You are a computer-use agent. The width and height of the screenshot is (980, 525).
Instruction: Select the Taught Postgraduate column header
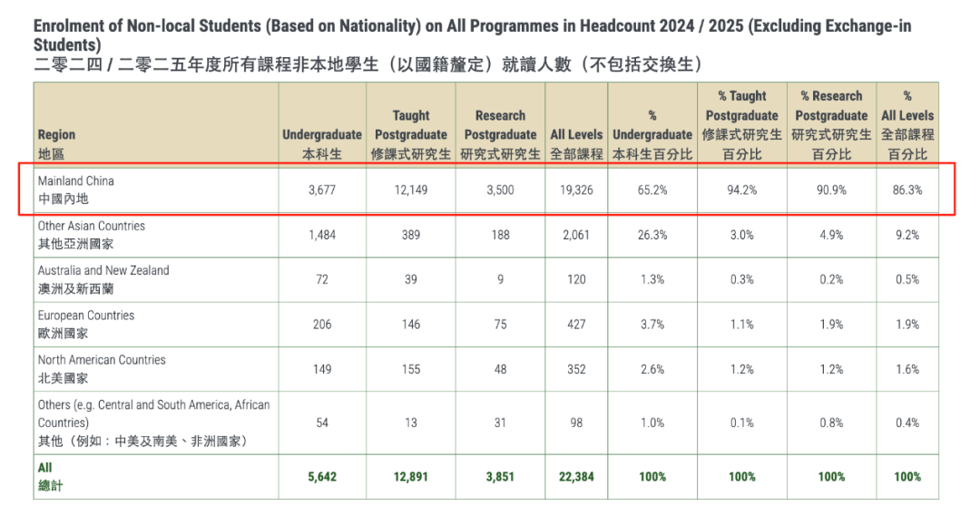point(411,134)
